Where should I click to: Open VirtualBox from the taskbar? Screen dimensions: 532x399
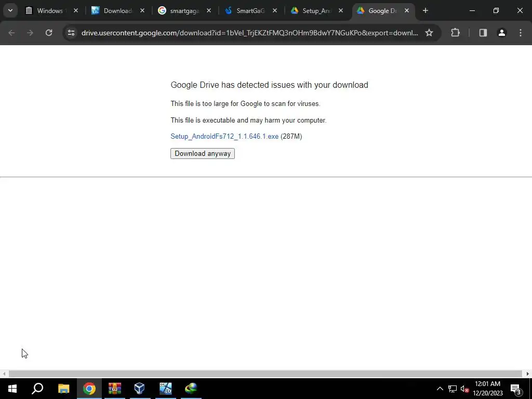(140, 389)
